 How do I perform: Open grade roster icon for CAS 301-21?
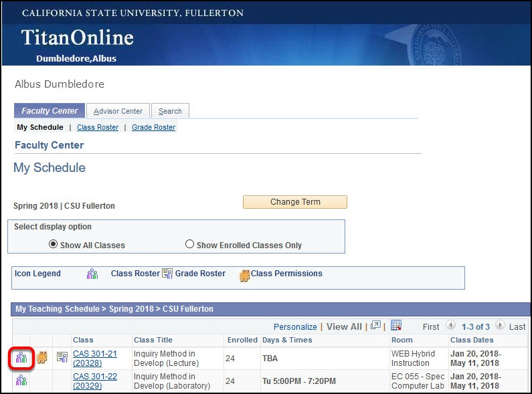point(62,357)
